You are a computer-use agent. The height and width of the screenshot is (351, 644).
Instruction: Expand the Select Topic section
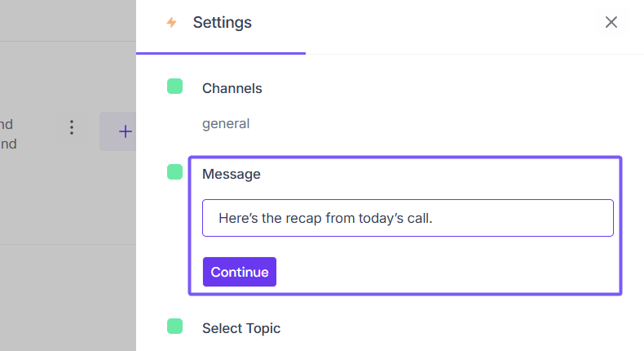coord(241,328)
